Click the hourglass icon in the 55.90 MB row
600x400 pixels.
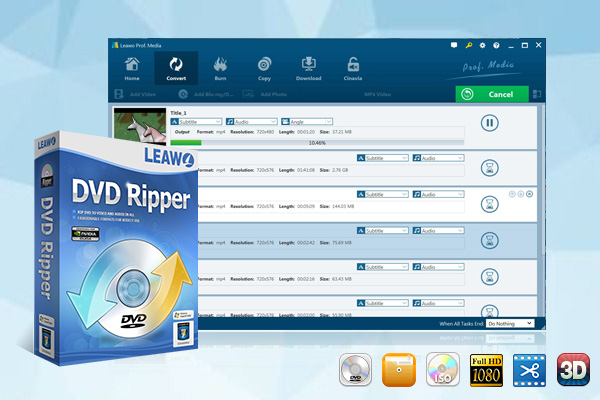pyautogui.click(x=489, y=310)
